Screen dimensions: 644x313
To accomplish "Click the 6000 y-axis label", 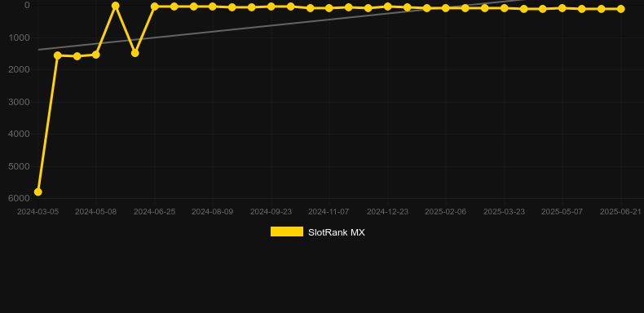I will coord(20,198).
